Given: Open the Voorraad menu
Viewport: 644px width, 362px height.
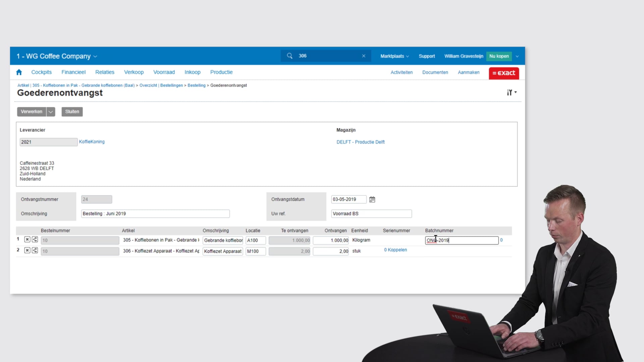Looking at the screenshot, I should (164, 72).
